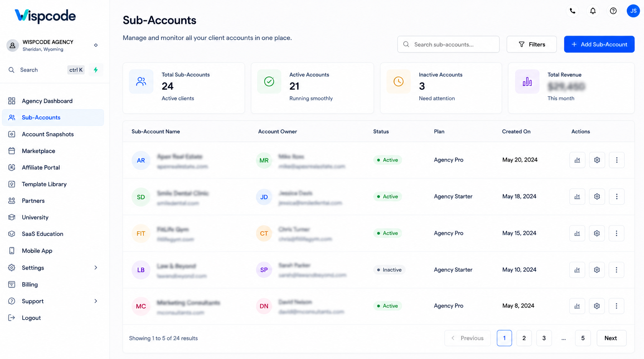Image resolution: width=644 pixels, height=359 pixels.
Task: Open more options menu for SD row
Action: (616, 196)
